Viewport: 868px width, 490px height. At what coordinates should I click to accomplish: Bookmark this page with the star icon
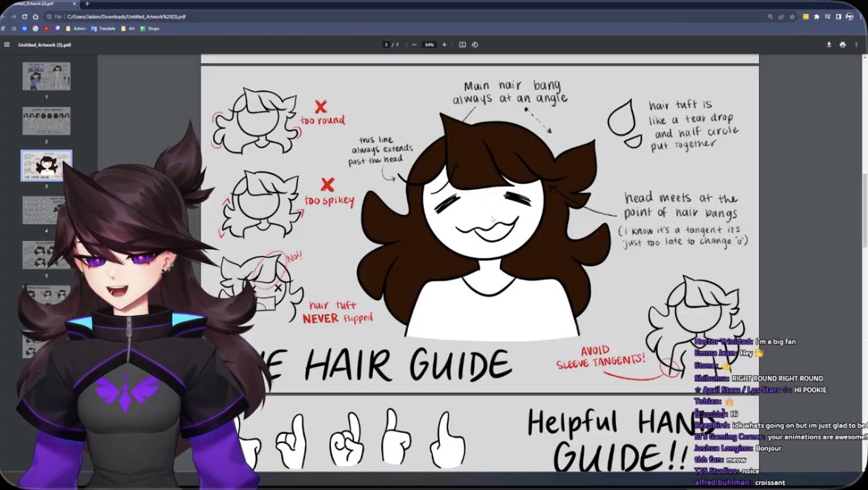pos(792,16)
